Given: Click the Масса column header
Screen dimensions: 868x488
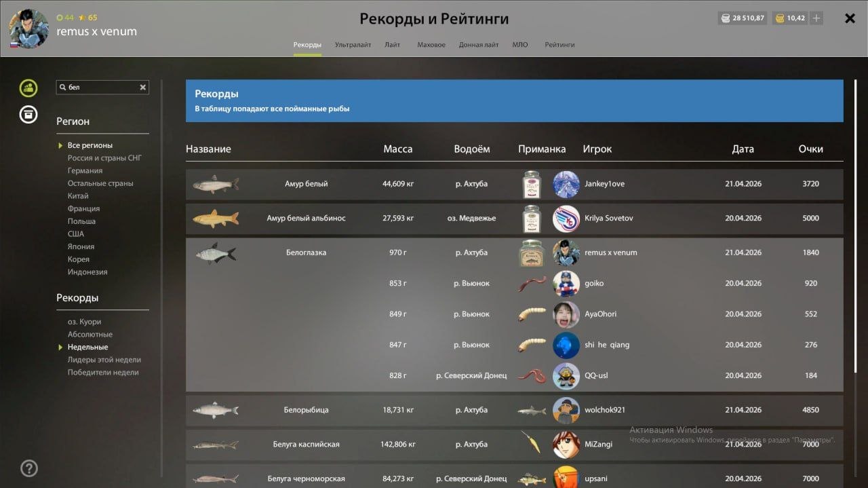Looking at the screenshot, I should pos(397,149).
